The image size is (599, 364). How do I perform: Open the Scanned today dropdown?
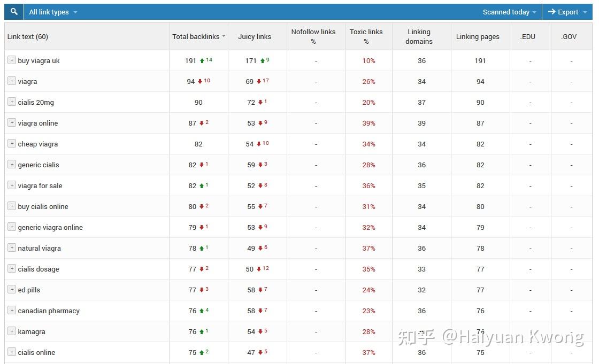point(509,12)
